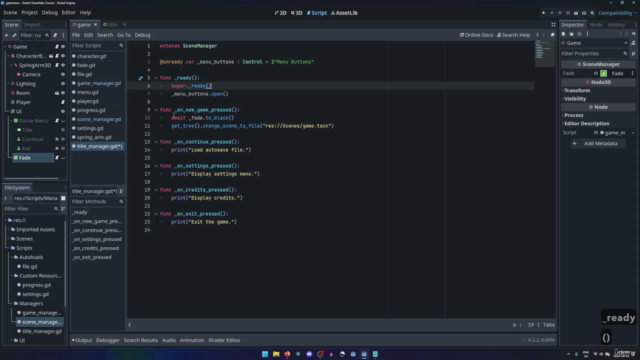Toggle visibility of the Lighting node
This screenshot has width=640, height=360.
coord(63,84)
